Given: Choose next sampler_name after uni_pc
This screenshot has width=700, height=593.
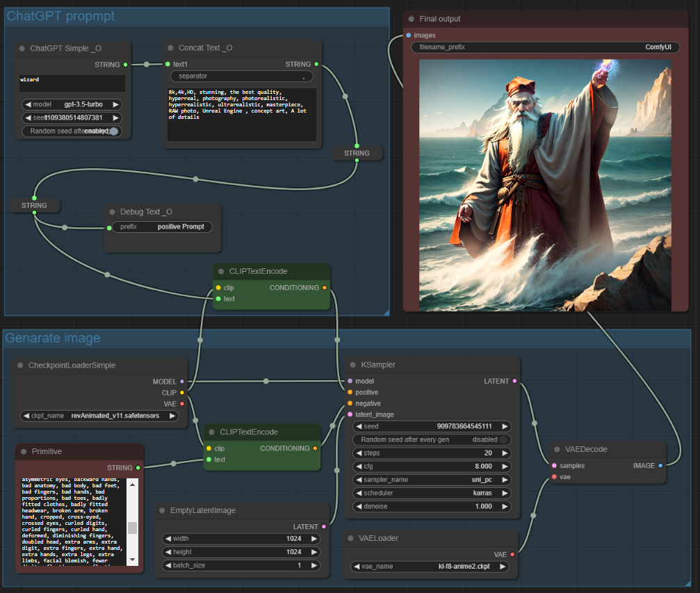Looking at the screenshot, I should click(x=505, y=480).
